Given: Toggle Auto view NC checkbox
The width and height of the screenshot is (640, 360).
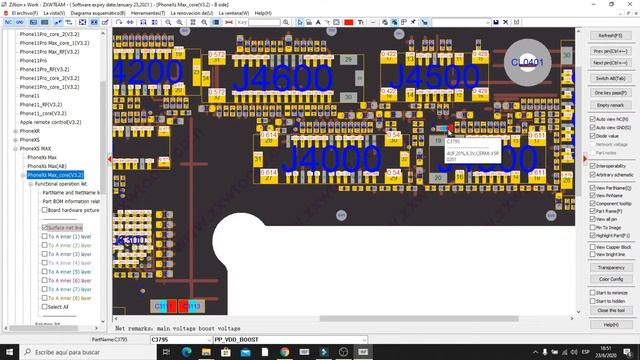Looking at the screenshot, I should [x=592, y=119].
